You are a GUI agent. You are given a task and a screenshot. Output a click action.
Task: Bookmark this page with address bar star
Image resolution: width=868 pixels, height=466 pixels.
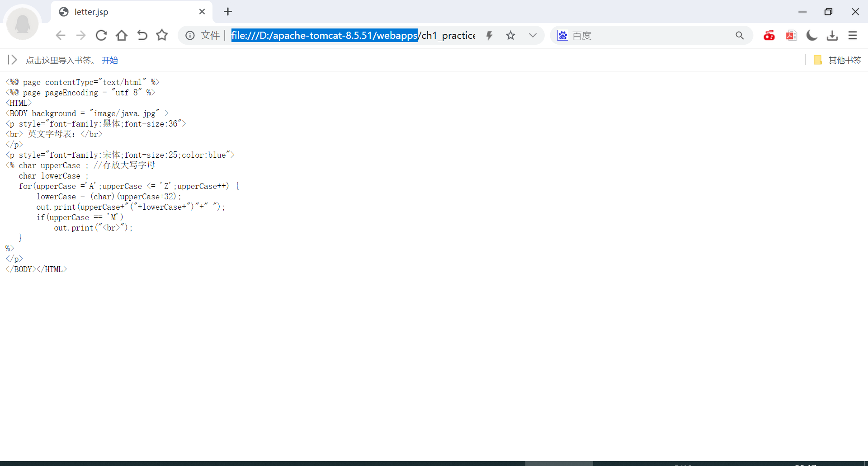(x=510, y=35)
